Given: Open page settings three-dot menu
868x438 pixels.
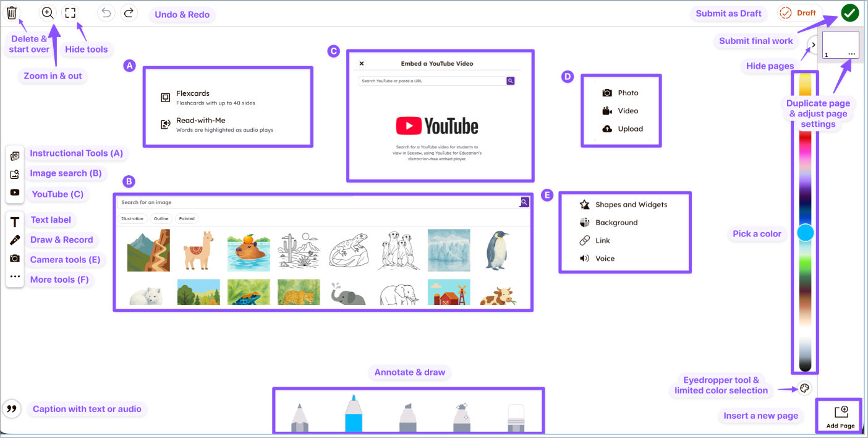Looking at the screenshot, I should coord(852,54).
